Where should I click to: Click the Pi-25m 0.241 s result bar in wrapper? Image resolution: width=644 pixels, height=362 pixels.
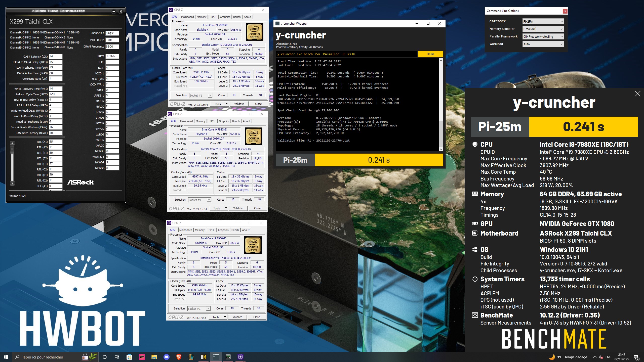tap(359, 160)
